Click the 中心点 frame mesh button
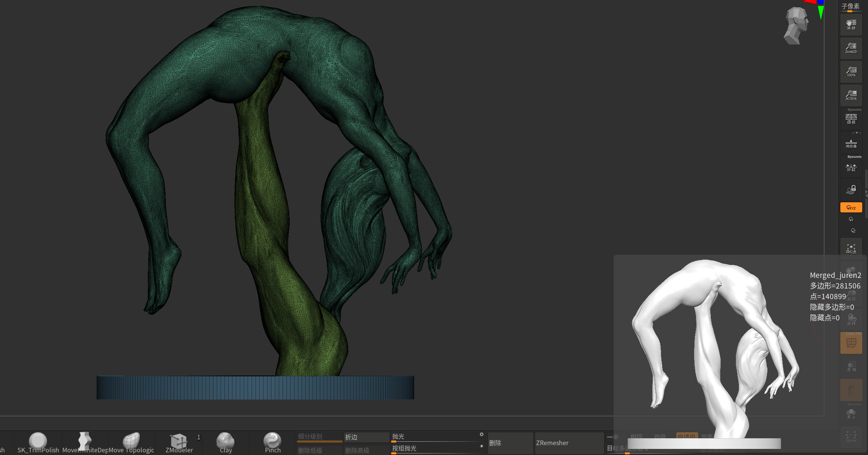 point(851,249)
